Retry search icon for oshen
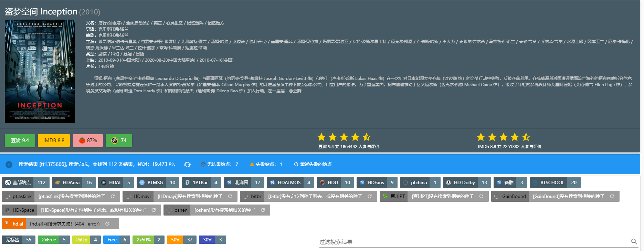 (x=263, y=210)
